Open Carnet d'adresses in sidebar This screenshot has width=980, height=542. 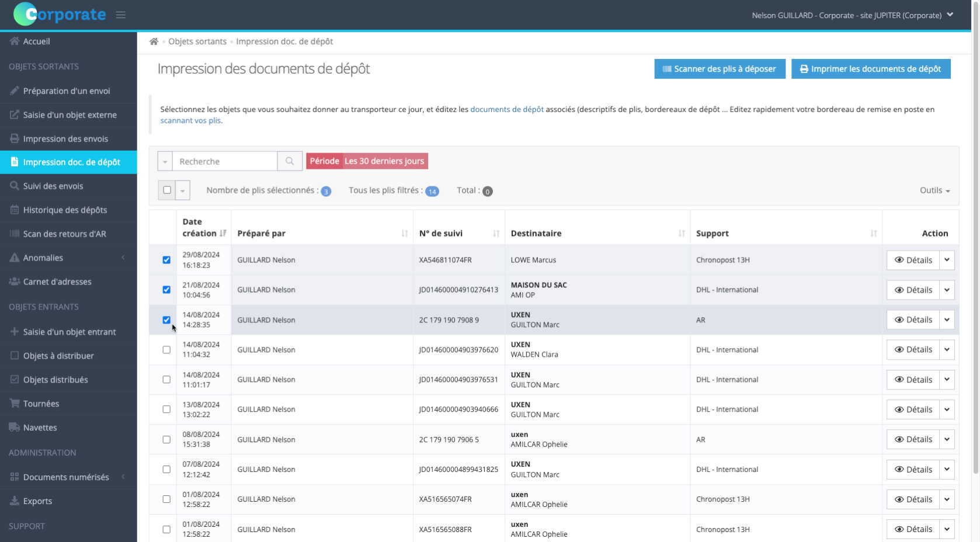68,282
